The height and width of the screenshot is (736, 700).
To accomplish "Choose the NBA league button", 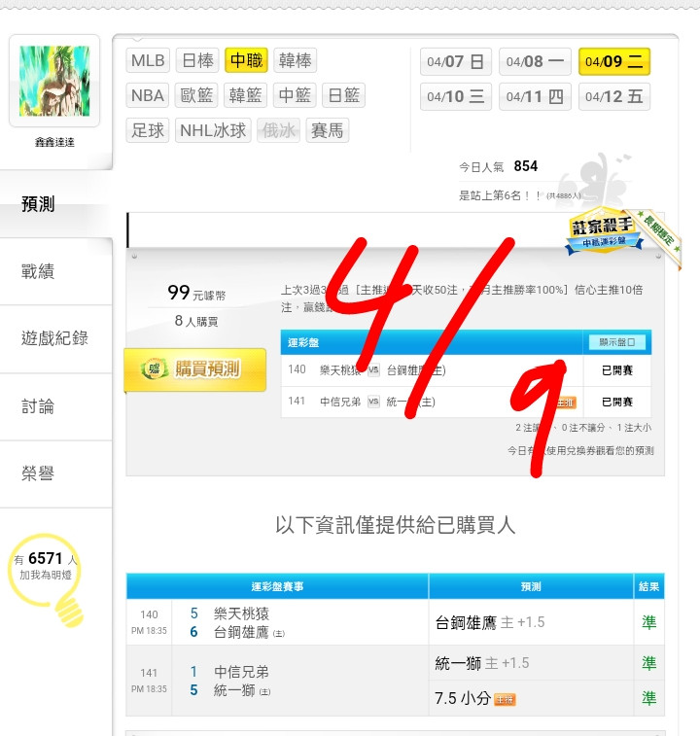I will [148, 95].
